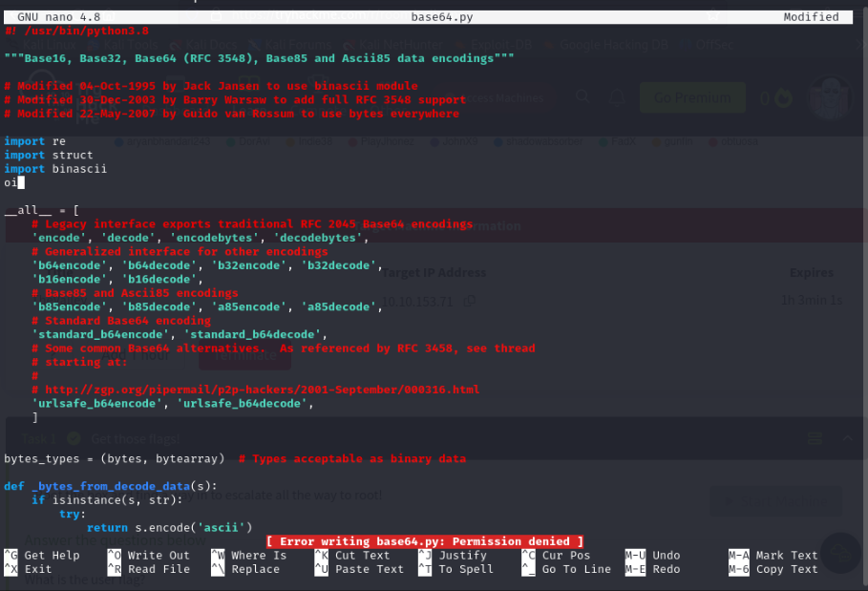Place cursor on the import struct line
Image resolution: width=868 pixels, height=591 pixels.
click(x=49, y=155)
